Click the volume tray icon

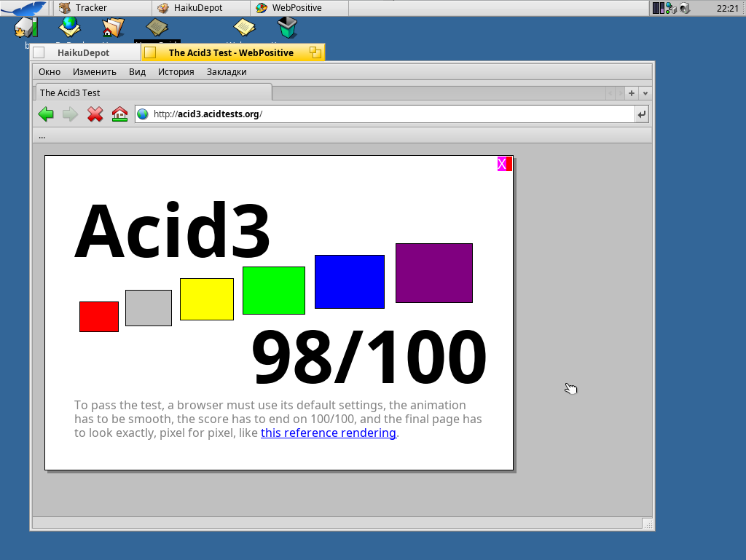685,8
